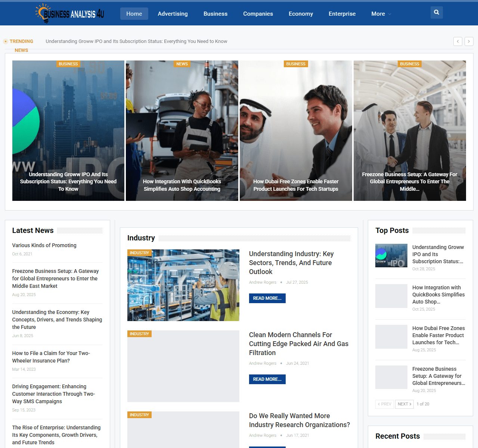Click the NEWS badge on QuickBooks slide

pos(182,64)
